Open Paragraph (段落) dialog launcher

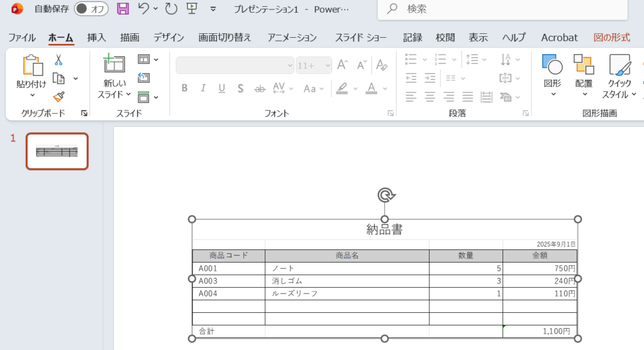click(x=526, y=113)
